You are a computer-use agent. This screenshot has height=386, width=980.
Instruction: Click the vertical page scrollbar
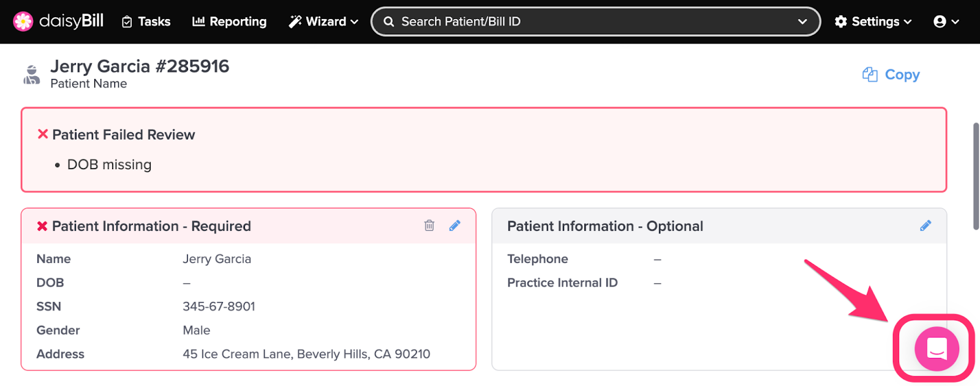[976, 176]
